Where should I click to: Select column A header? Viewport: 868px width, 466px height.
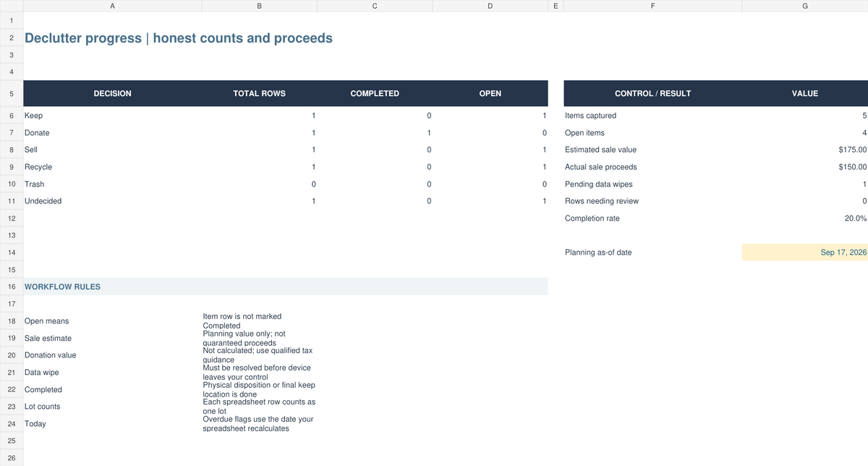tap(112, 6)
